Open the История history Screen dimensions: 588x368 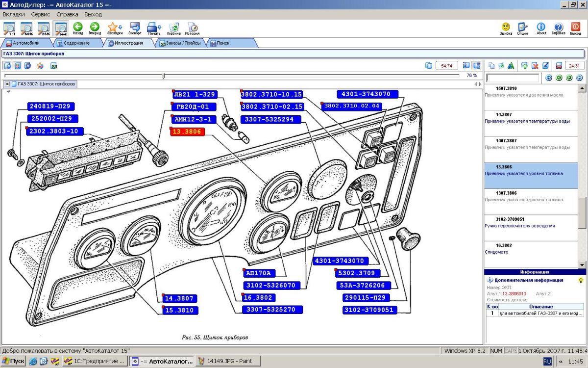(x=192, y=28)
